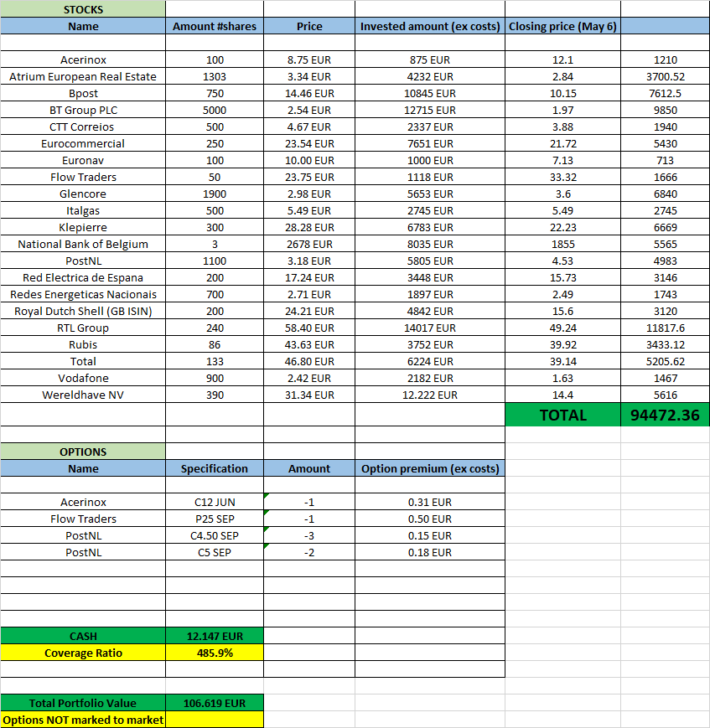Select the 'Total Portfolio Value' label cell

[83, 703]
